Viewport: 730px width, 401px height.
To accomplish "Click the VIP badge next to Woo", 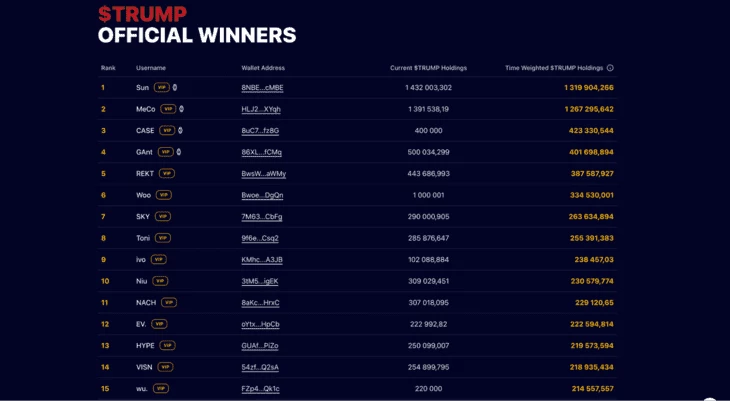I will click(163, 195).
